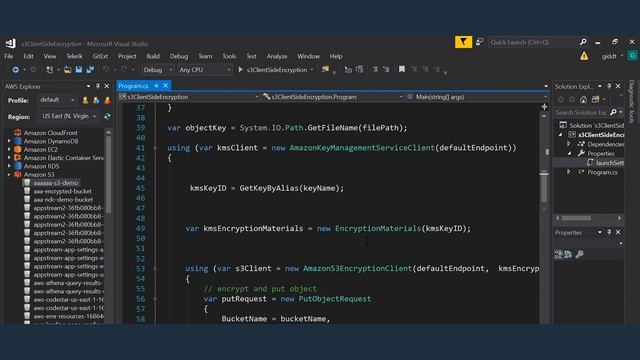This screenshot has height=360, width=640.
Task: Click the yellow warning triangle icon
Action: [584, 56]
